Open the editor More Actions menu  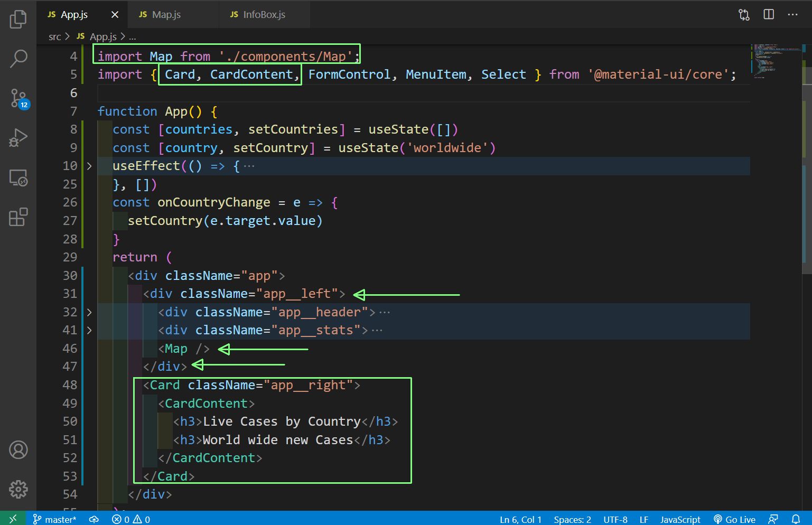click(x=792, y=15)
